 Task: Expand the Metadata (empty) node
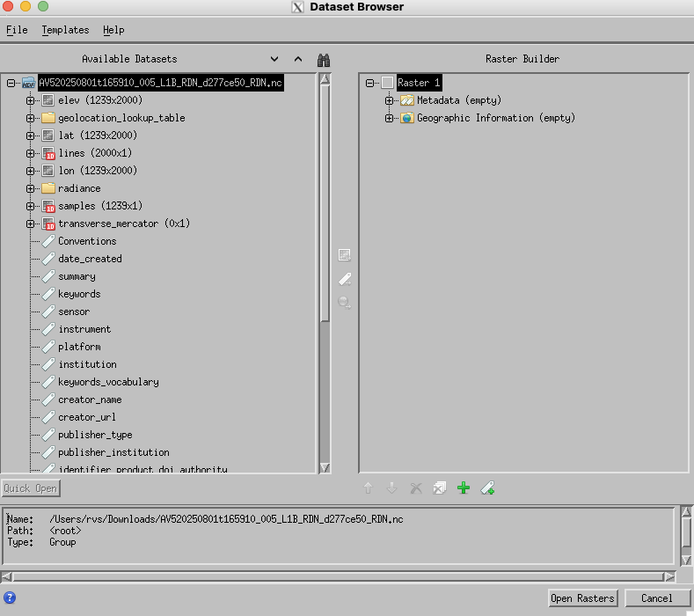tap(389, 100)
